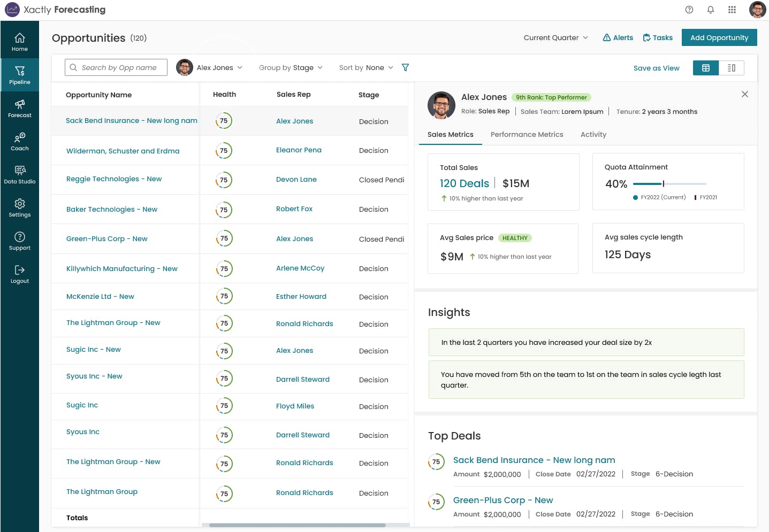Screen dimensions: 769x532
Task: Click Add Opportunity button
Action: 719,37
